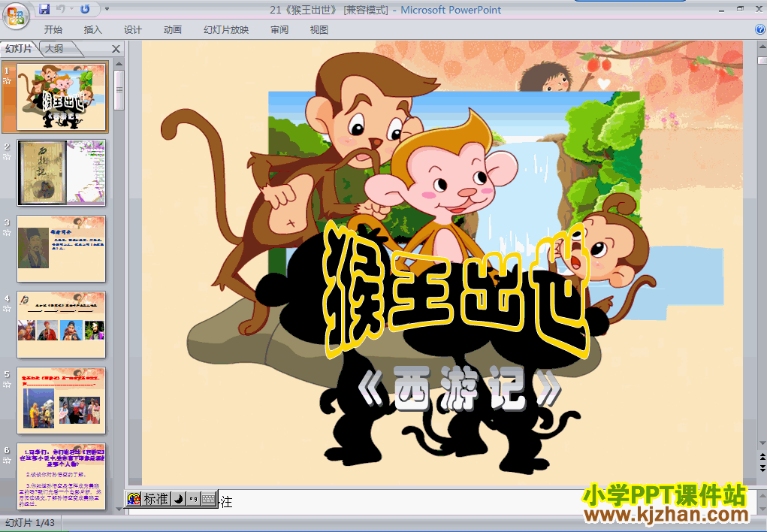Click the thumbnail pane scrollbar thumb
Viewport: 767px width, 532px height.
tap(119, 89)
